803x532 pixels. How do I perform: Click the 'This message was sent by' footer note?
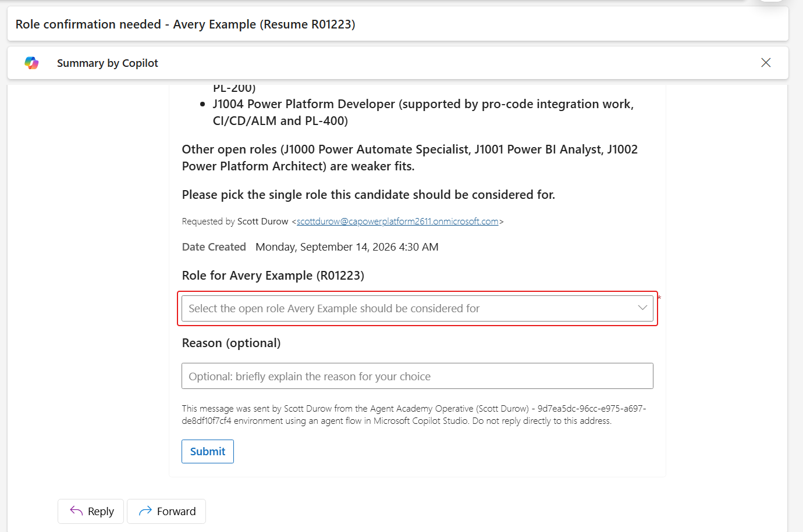414,415
